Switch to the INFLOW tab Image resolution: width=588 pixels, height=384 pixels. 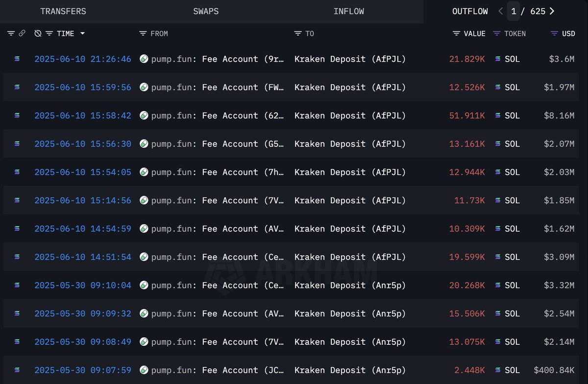pos(348,11)
